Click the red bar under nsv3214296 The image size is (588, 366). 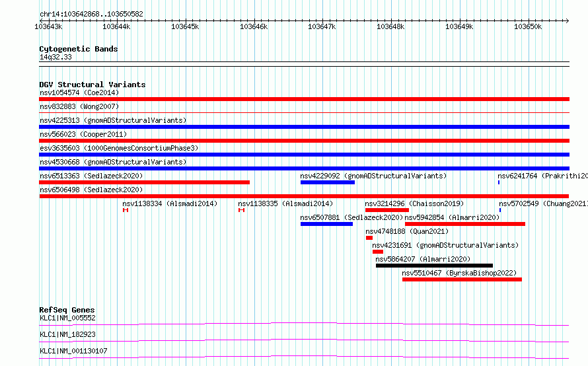387,210
